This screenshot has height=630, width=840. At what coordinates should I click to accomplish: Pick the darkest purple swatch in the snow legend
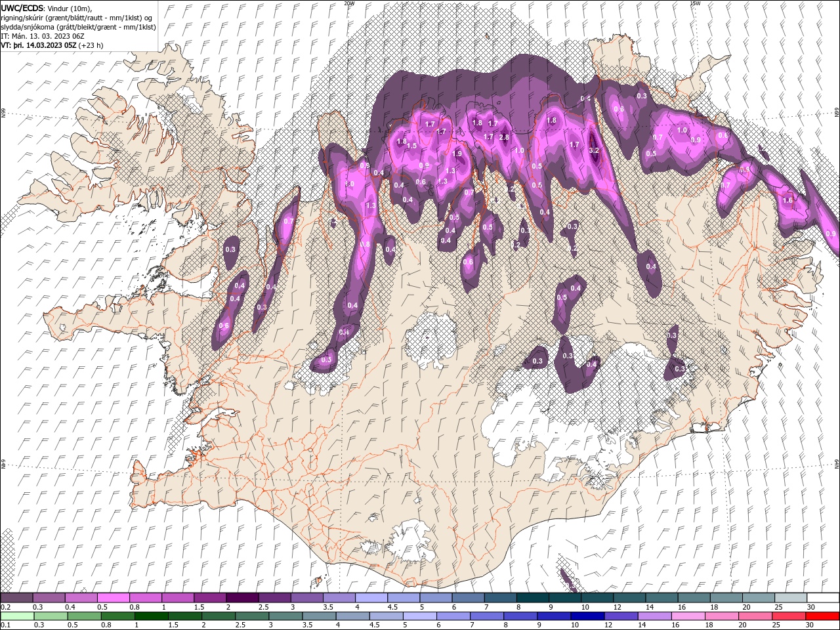(x=242, y=597)
